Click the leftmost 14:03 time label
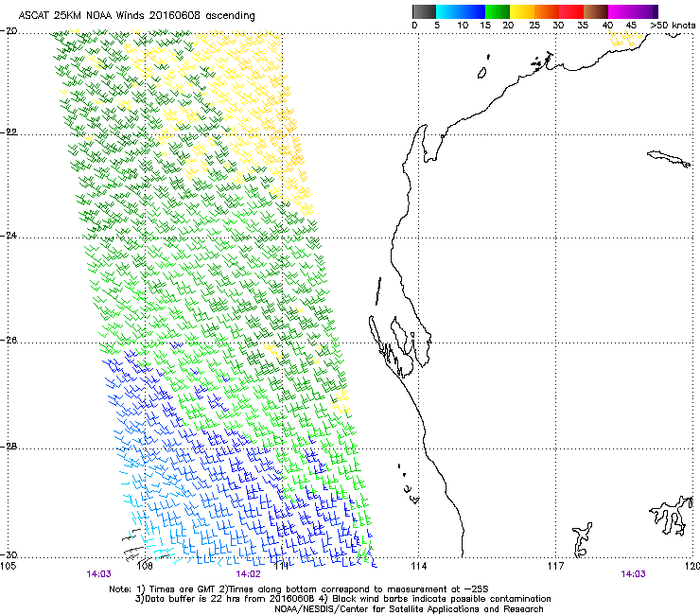The image size is (700, 615). click(98, 574)
